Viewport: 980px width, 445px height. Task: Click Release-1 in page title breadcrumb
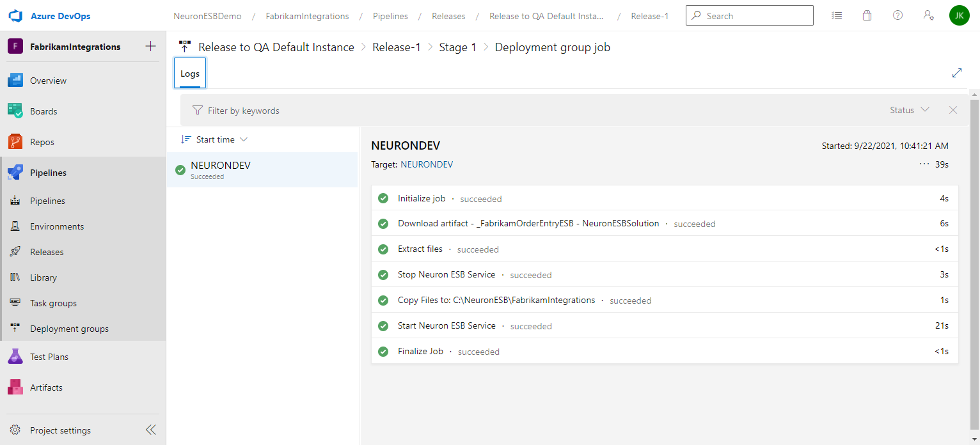397,47
